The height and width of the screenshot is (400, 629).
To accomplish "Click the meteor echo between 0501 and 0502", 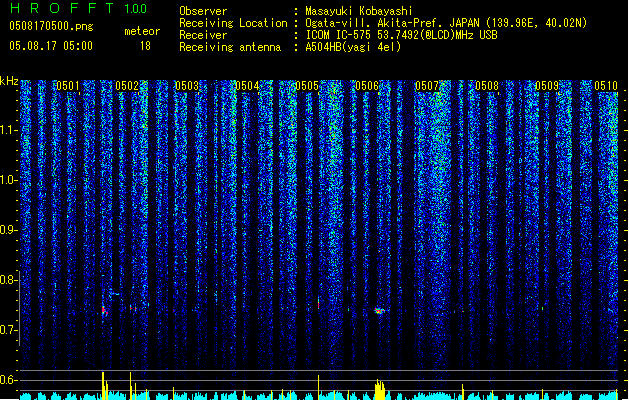I will pyautogui.click(x=104, y=311).
